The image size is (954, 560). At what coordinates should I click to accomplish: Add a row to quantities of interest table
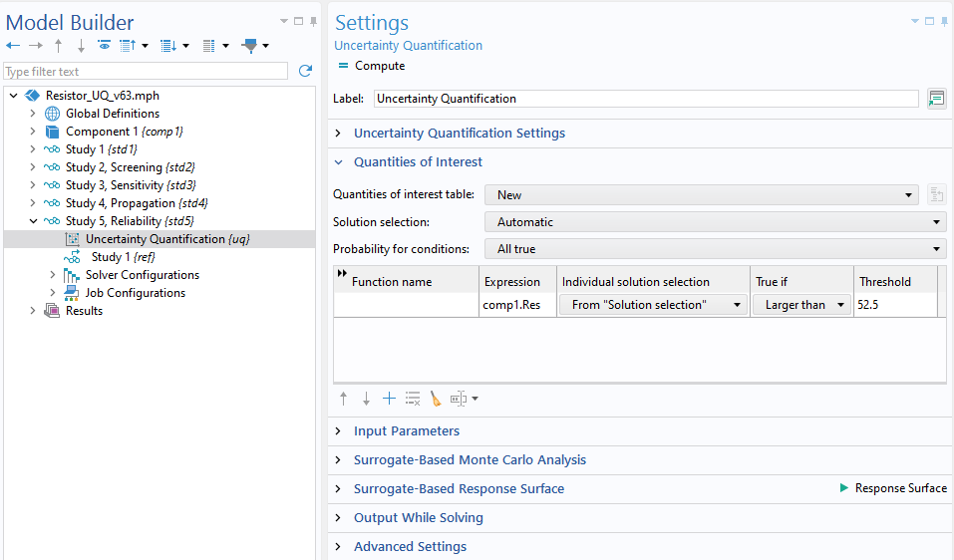click(389, 399)
